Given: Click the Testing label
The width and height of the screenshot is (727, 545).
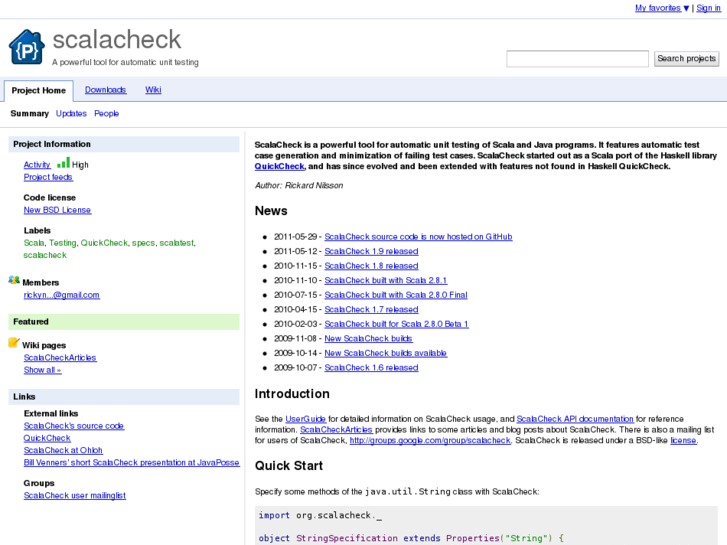Looking at the screenshot, I should click(x=63, y=243).
